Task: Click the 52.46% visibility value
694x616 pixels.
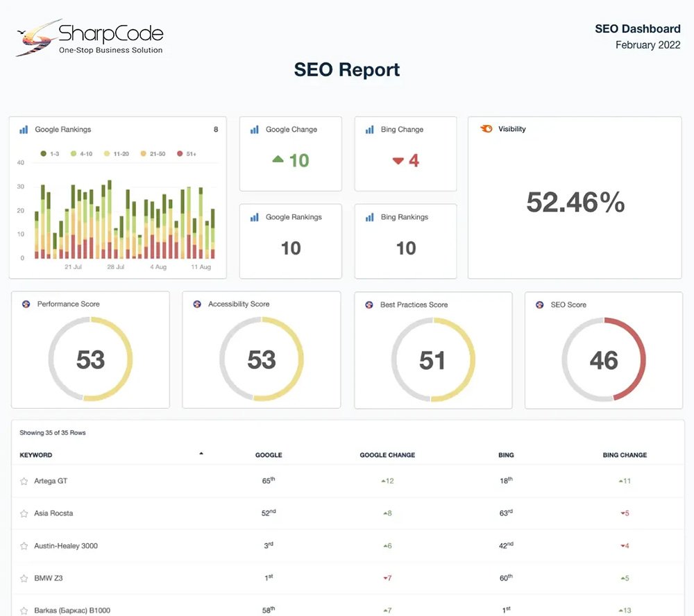Action: [x=575, y=202]
